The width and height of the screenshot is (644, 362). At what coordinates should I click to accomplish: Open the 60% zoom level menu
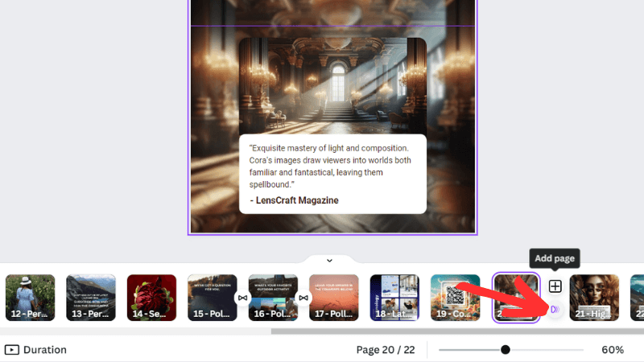(612, 350)
